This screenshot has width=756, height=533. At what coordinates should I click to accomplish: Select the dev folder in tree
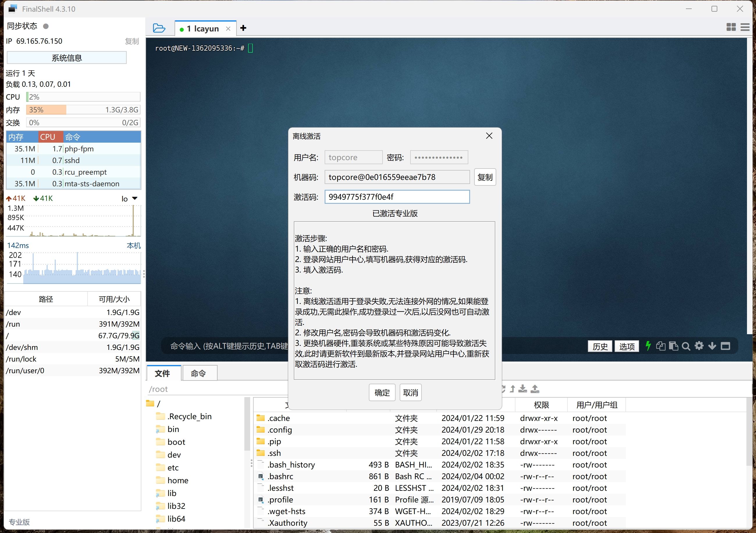[x=168, y=455]
